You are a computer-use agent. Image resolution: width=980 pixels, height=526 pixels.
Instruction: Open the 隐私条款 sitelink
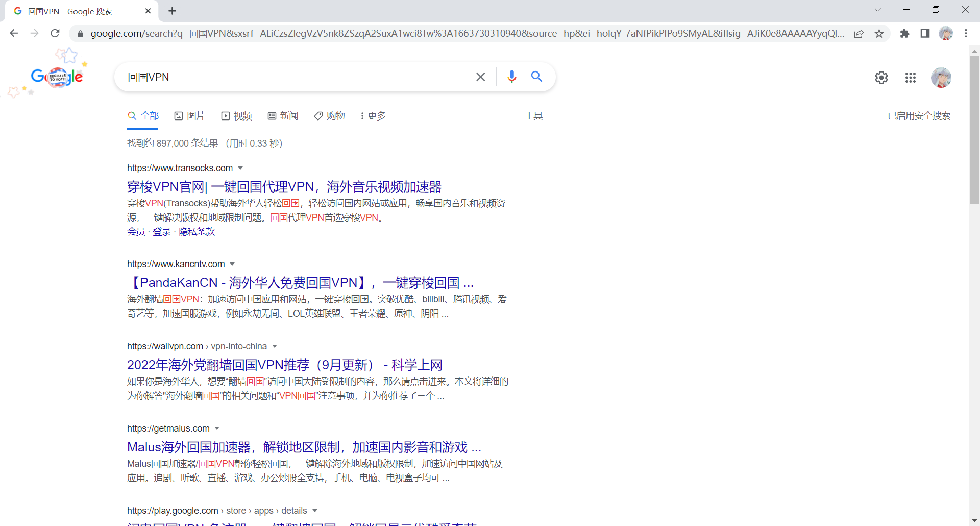point(197,232)
